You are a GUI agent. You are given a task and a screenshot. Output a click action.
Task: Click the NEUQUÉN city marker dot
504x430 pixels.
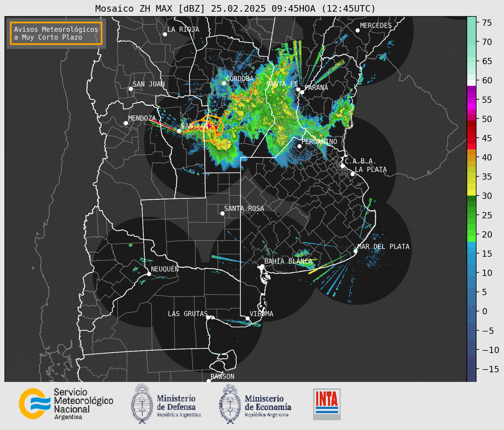coord(149,274)
